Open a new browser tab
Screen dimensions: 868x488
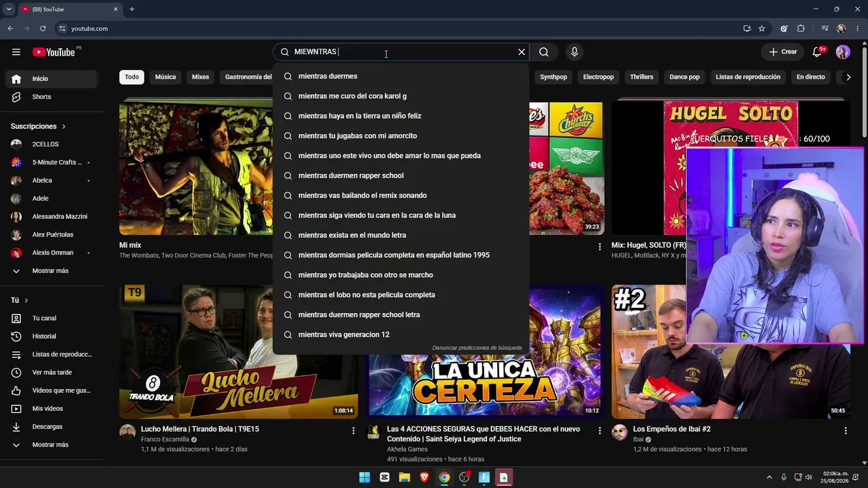[x=132, y=9]
